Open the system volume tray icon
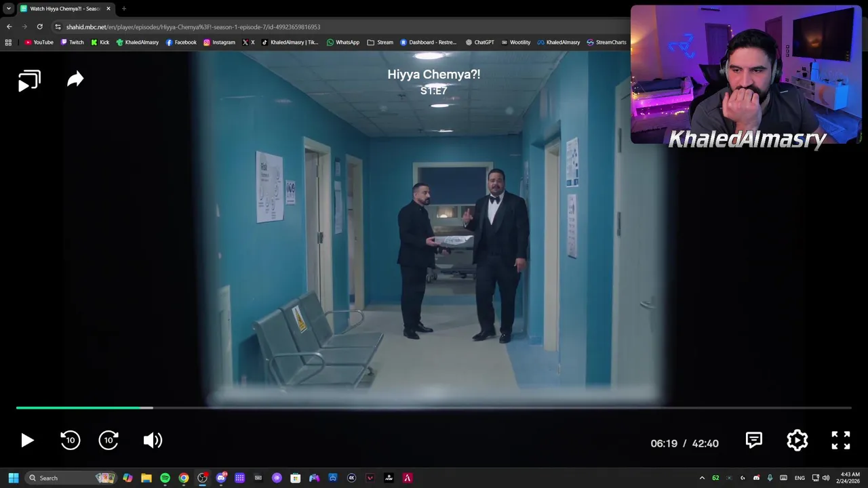The height and width of the screenshot is (488, 868). [x=826, y=478]
